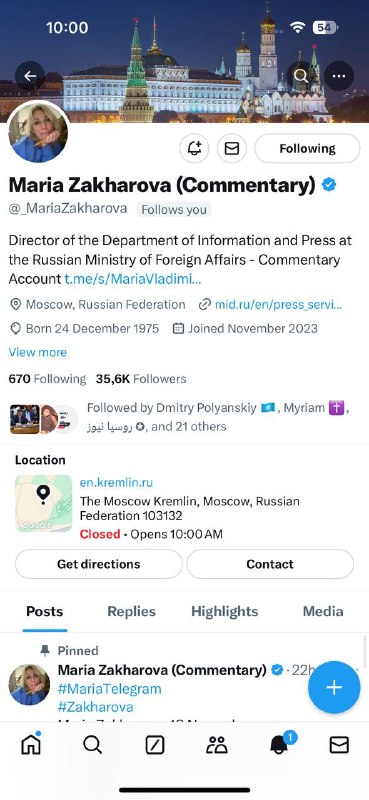369x800 pixels.
Task: Enable post notifications with bell-plus icon
Action: point(194,148)
